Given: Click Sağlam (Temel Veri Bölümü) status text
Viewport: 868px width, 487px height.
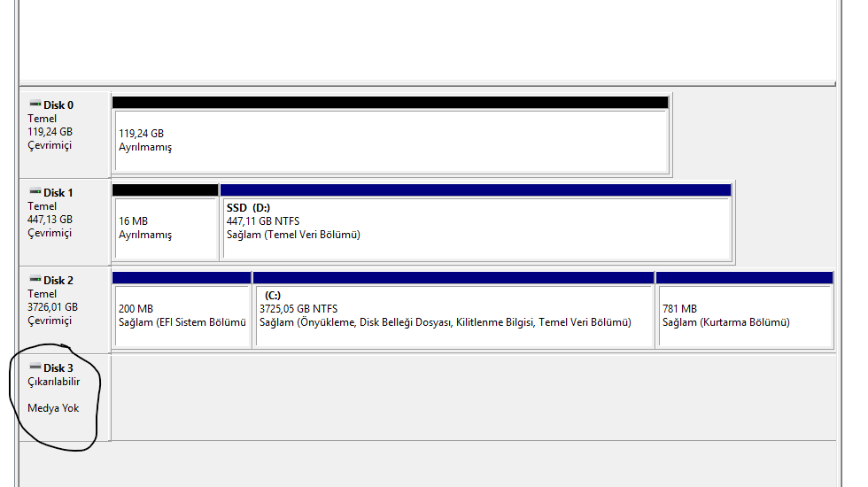Looking at the screenshot, I should pos(293,235).
